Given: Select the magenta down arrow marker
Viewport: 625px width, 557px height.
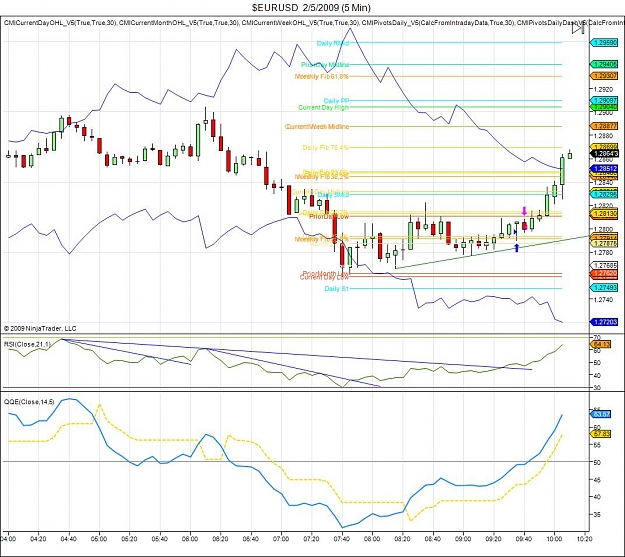Looking at the screenshot, I should point(524,211).
